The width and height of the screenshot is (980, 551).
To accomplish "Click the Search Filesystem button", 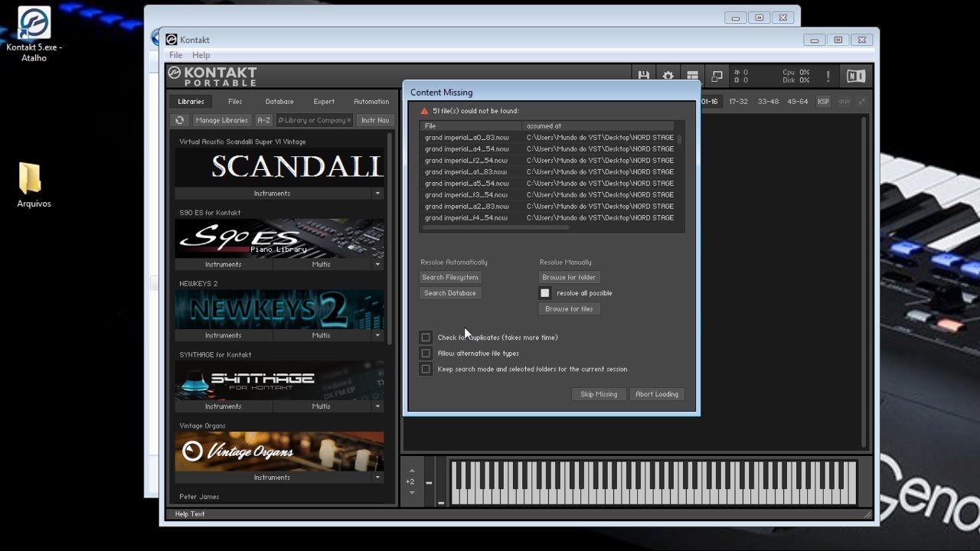I will [x=450, y=278].
